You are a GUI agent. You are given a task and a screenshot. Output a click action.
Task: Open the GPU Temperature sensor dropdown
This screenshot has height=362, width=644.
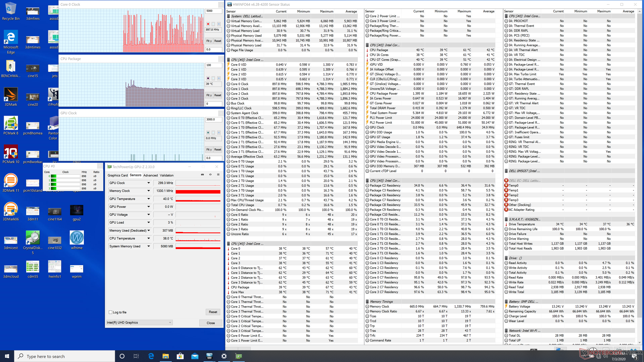pos(149,199)
